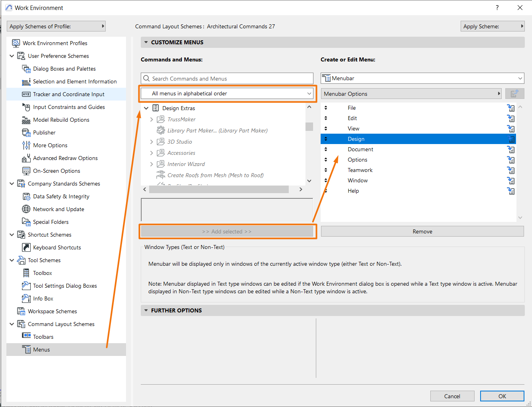The width and height of the screenshot is (532, 407).
Task: Click the Publisher icon in the sidebar
Action: (x=26, y=132)
